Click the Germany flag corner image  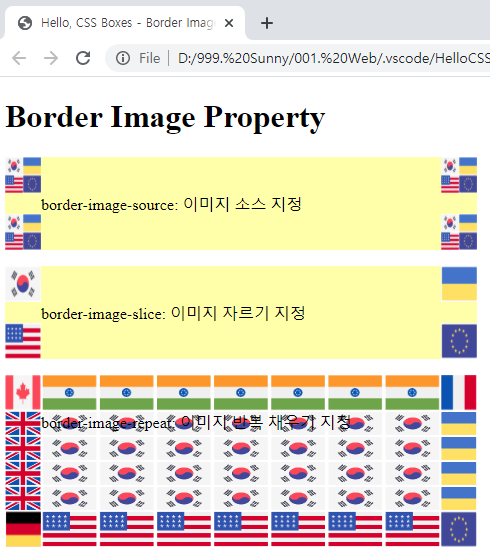23,529
